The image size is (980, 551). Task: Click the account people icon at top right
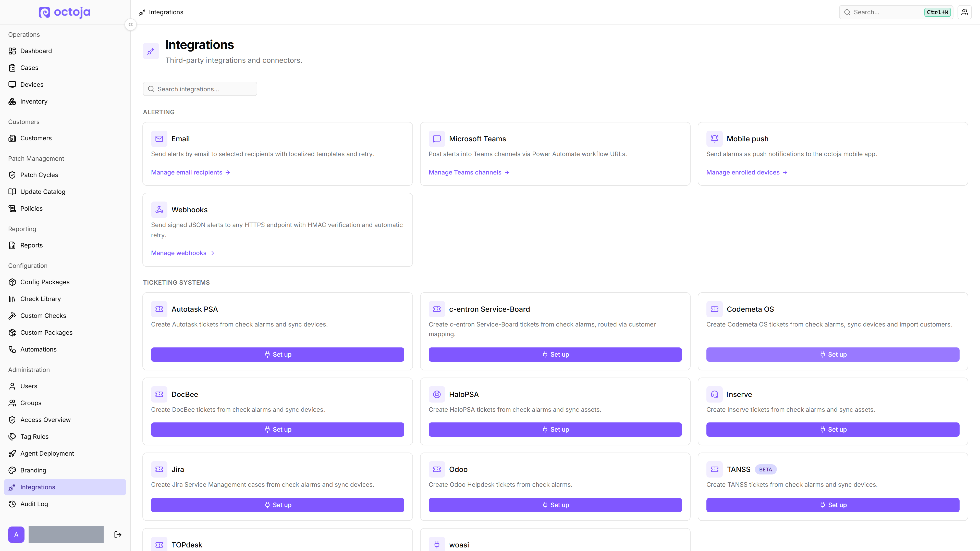coord(964,12)
